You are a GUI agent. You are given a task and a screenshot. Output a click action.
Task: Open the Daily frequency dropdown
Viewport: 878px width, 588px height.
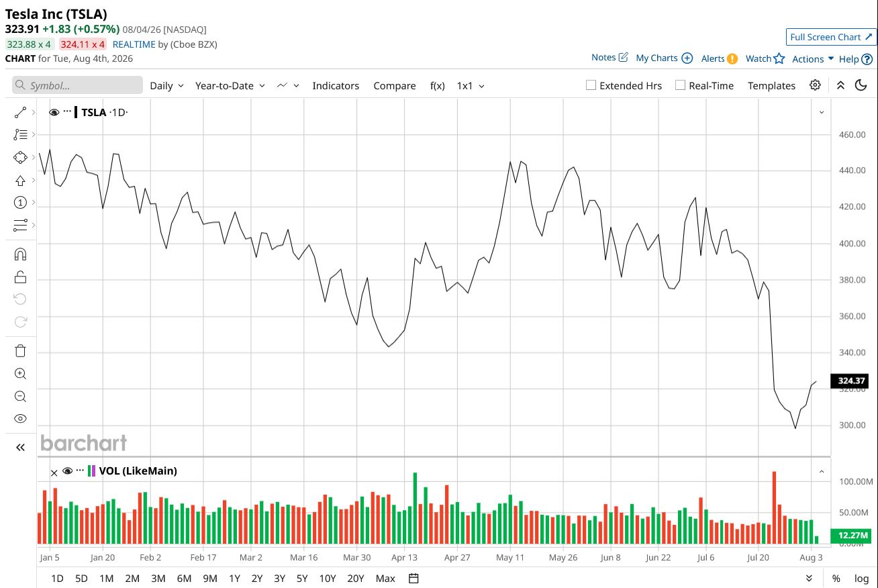[x=166, y=85]
